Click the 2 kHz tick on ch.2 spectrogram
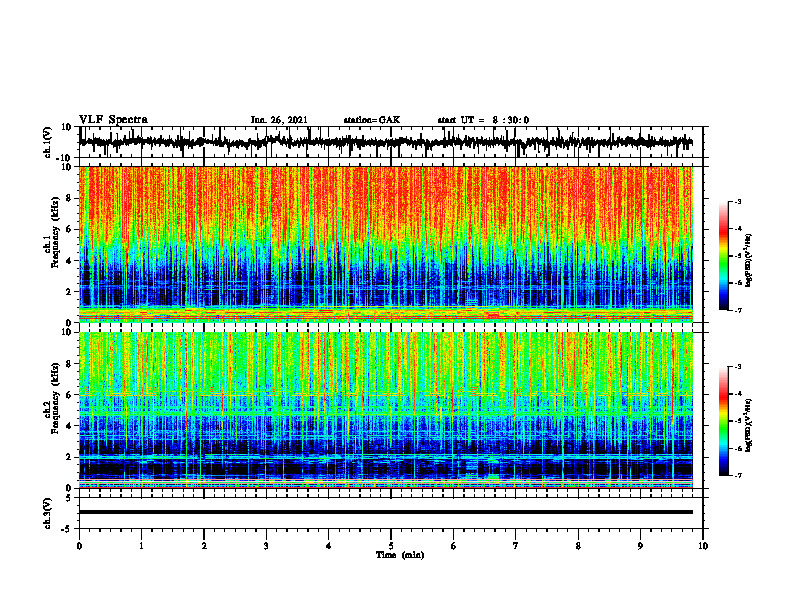This screenshot has width=792, height=612. point(70,457)
